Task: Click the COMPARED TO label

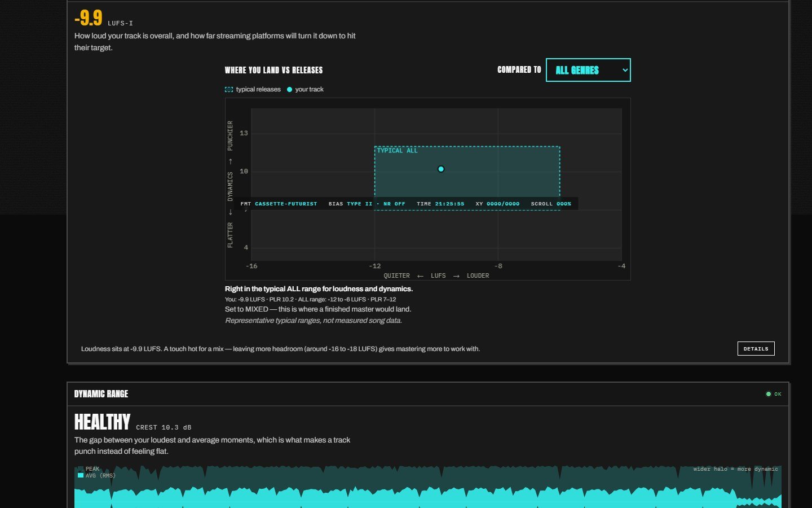Action: 519,69
